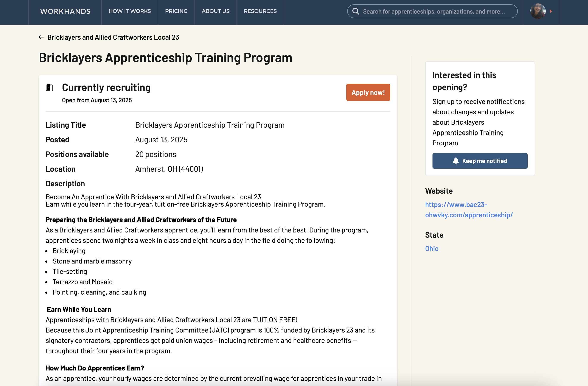Image resolution: width=588 pixels, height=386 pixels.
Task: Expand the account dropdown arrow
Action: point(551,11)
